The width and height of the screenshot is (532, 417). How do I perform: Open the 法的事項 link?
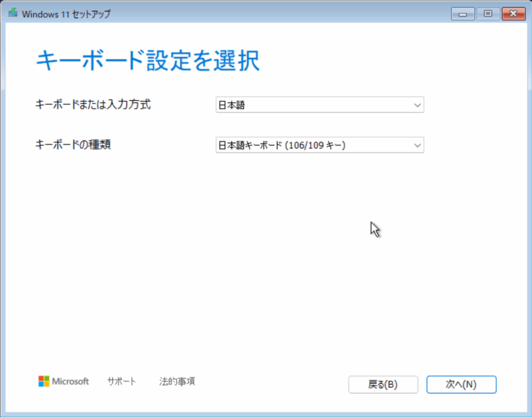pos(177,382)
